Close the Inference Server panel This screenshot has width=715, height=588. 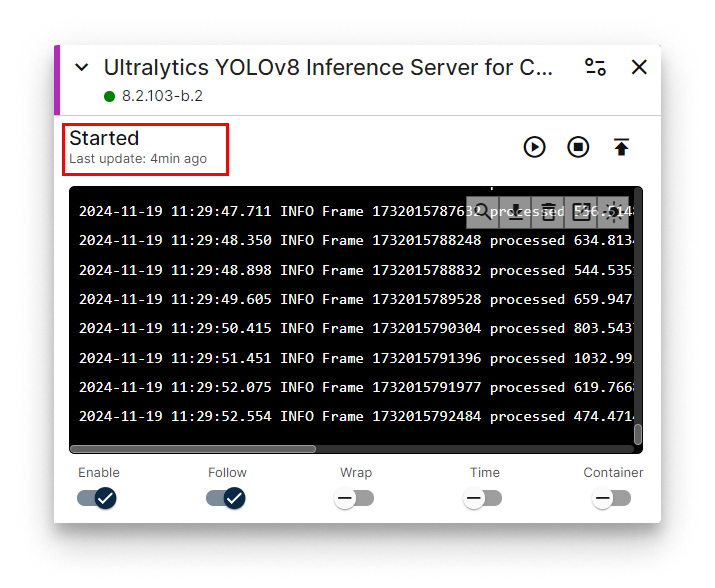click(639, 67)
